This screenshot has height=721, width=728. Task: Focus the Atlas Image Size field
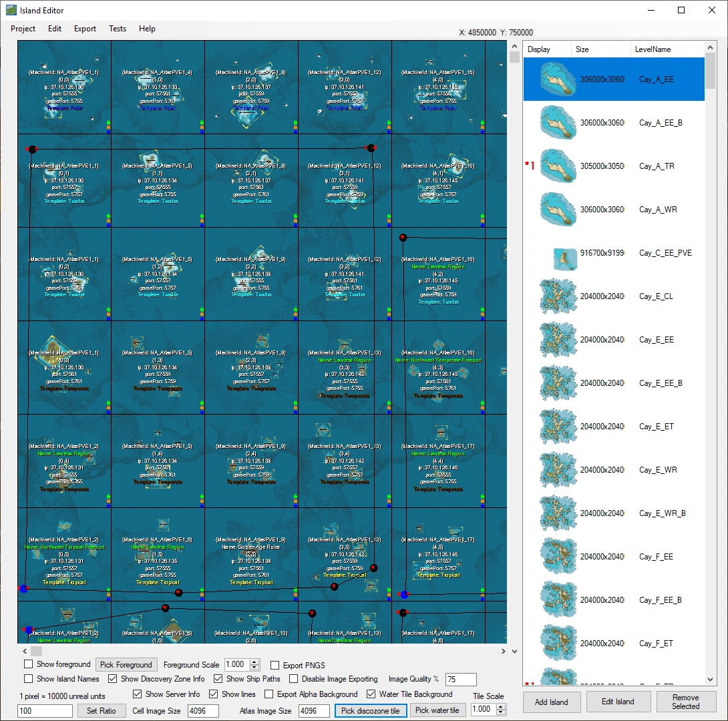pyautogui.click(x=314, y=711)
